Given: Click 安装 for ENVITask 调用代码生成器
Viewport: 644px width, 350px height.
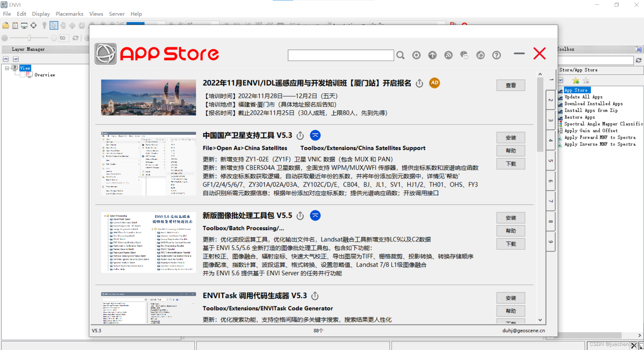Looking at the screenshot, I should pos(510,298).
